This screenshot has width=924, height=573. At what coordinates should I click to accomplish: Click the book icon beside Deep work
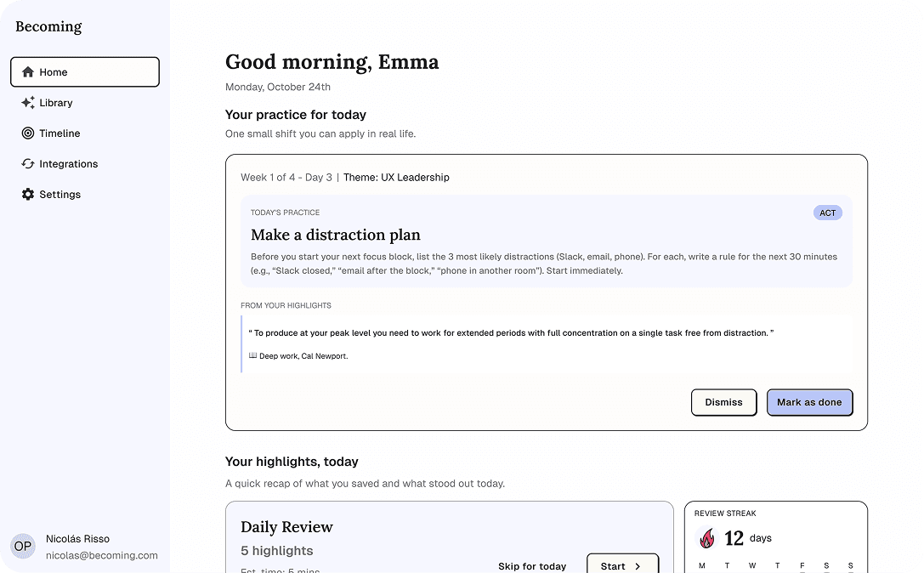click(252, 356)
